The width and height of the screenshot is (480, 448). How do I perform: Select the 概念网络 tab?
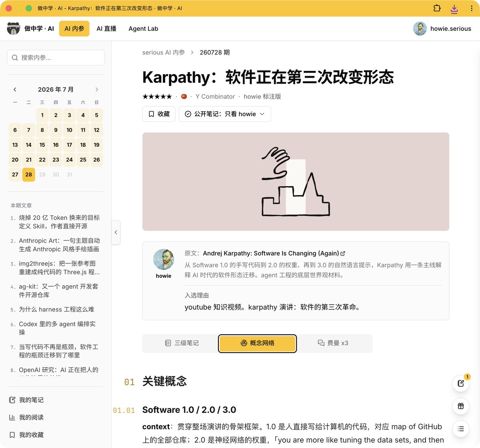pos(257,343)
